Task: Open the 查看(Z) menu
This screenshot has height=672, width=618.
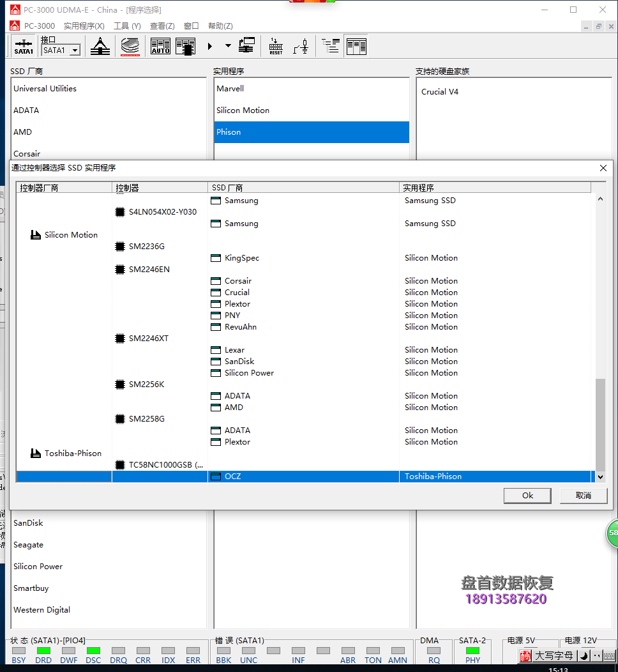Action: [162, 26]
